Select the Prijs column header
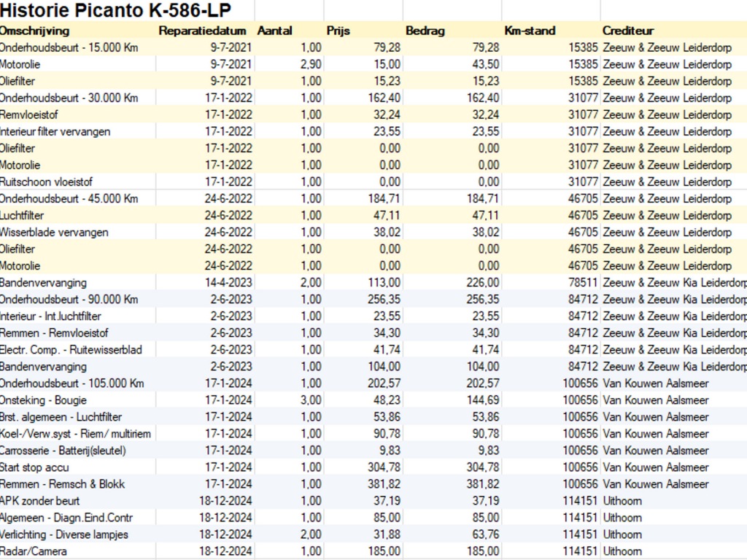 point(339,31)
